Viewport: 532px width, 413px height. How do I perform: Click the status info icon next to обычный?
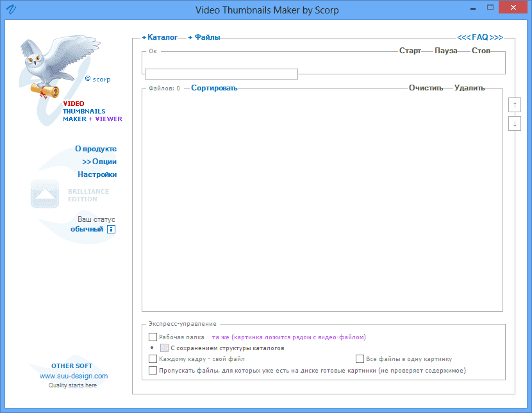point(111,230)
